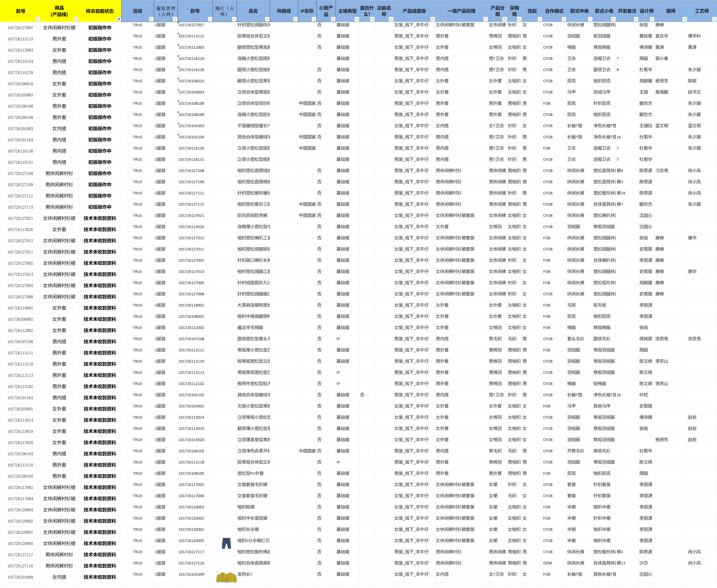Image resolution: width=717 pixels, height=588 pixels.
Task: Select cell with 款号 101726127007 in first column
Action: 20,28
